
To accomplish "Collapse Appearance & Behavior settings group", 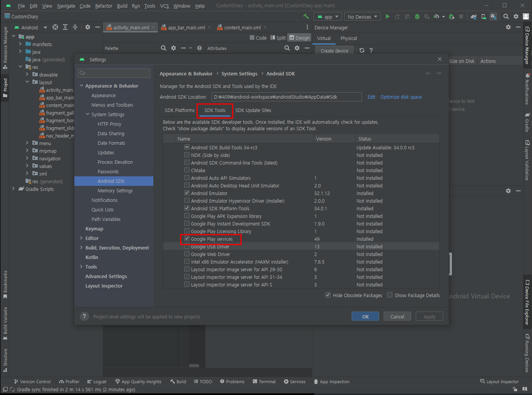I will pos(81,86).
